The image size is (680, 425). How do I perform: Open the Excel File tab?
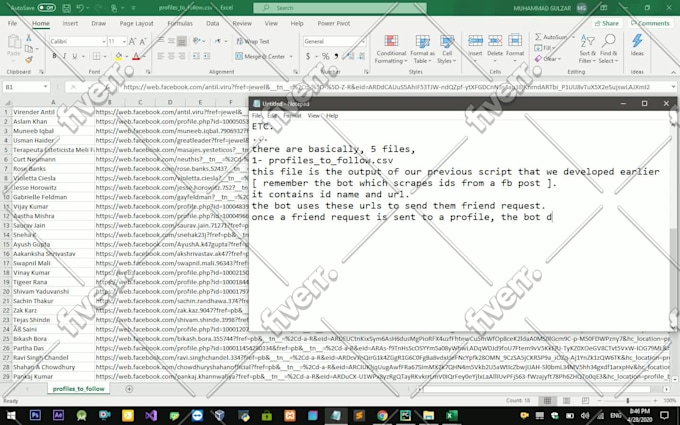[13, 23]
